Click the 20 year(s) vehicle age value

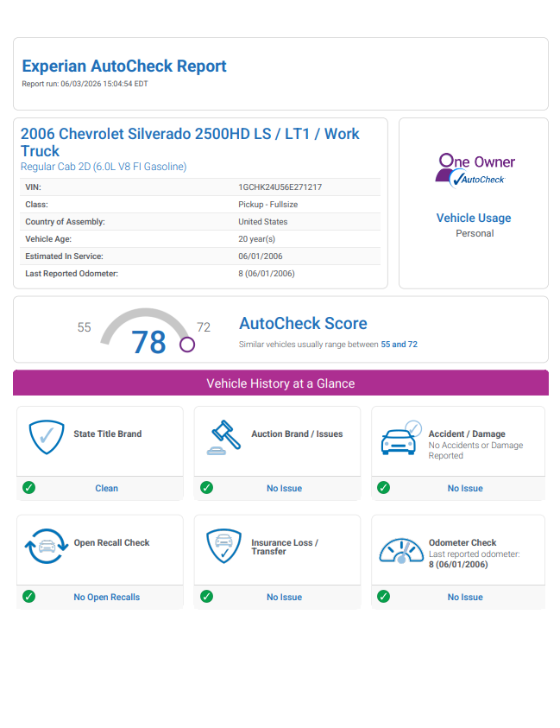pyautogui.click(x=256, y=239)
